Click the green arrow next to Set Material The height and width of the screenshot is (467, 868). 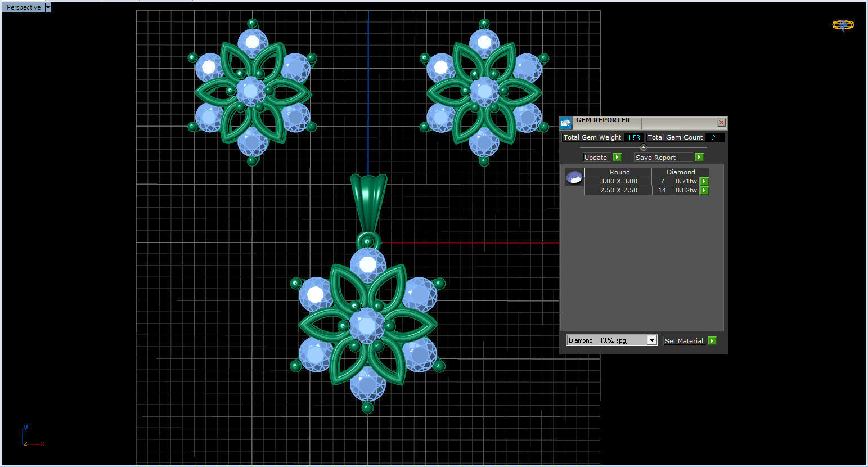pyautogui.click(x=712, y=340)
